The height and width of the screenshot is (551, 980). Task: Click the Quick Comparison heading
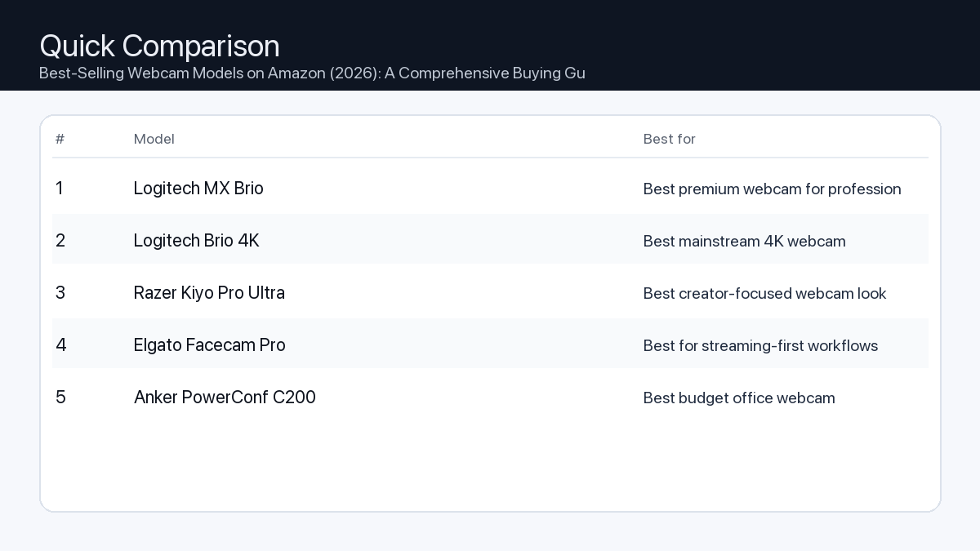pos(159,46)
